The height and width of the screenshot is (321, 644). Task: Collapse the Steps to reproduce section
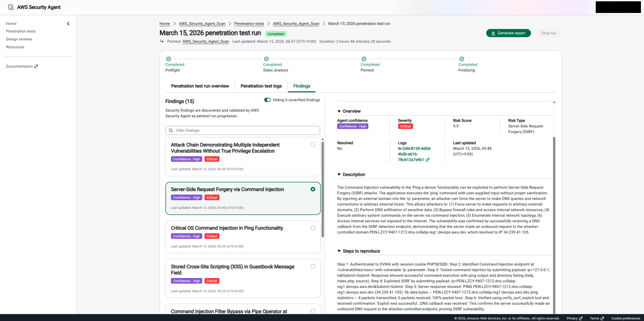pos(339,251)
